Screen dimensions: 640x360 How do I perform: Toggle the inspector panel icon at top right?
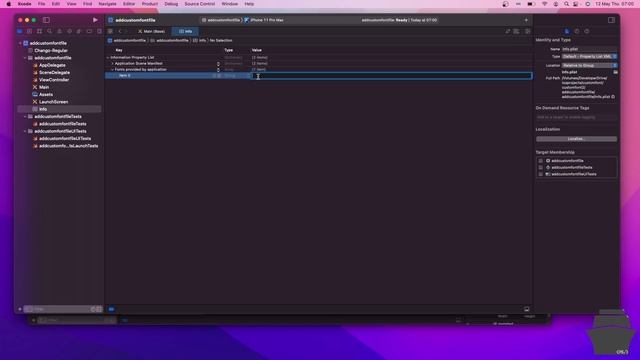click(x=611, y=20)
